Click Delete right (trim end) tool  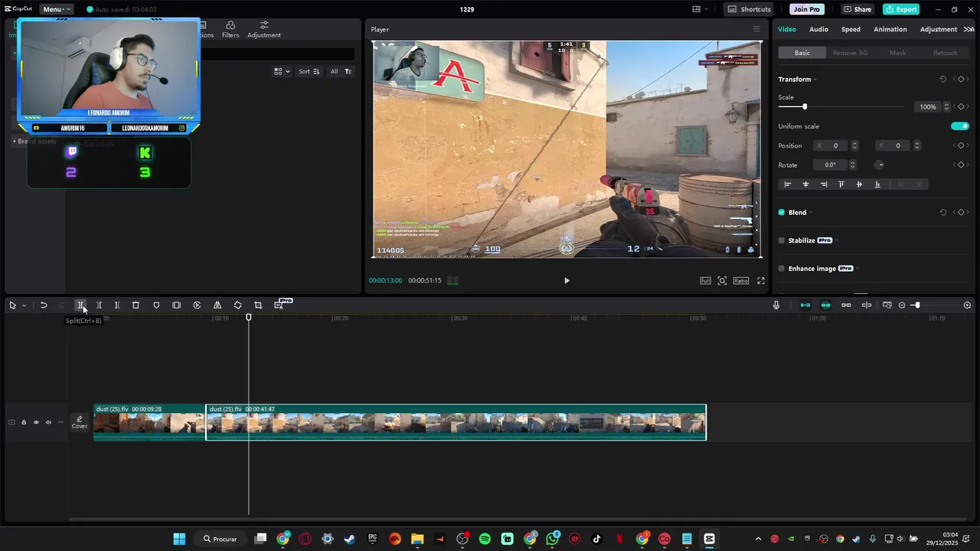coord(117,305)
